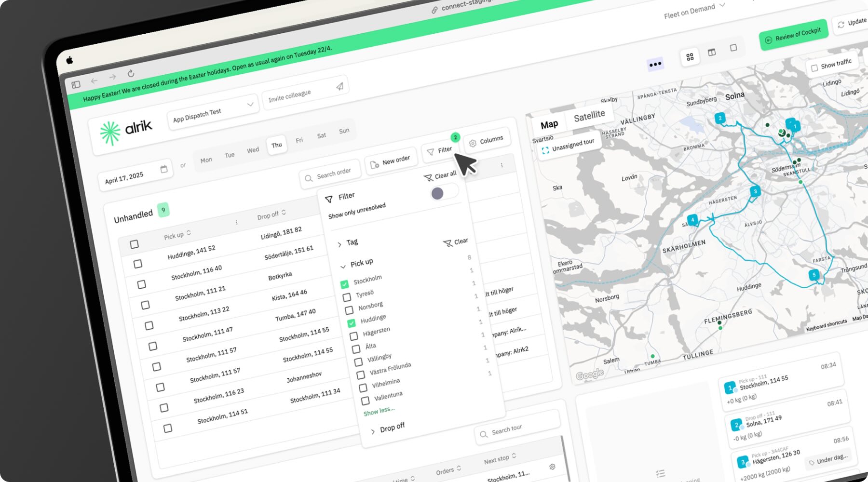This screenshot has height=482, width=868.
Task: Collapse list with Show less link
Action: pyautogui.click(x=379, y=411)
